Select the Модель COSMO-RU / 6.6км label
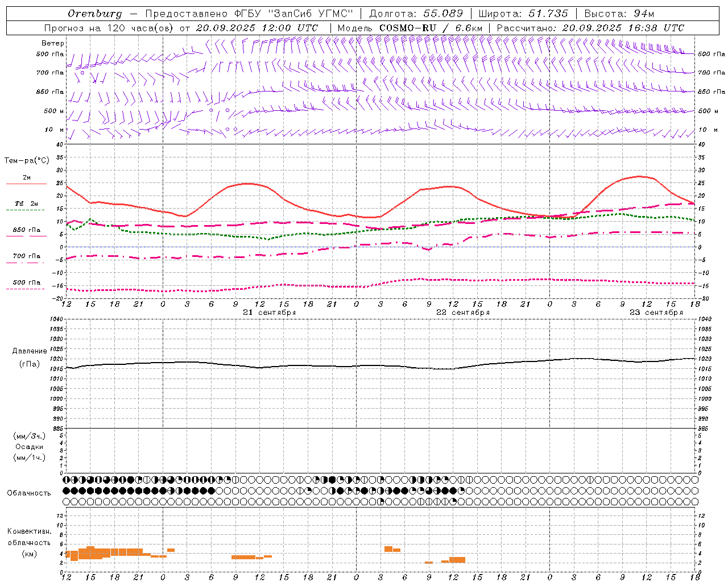728x582 pixels. [x=409, y=28]
